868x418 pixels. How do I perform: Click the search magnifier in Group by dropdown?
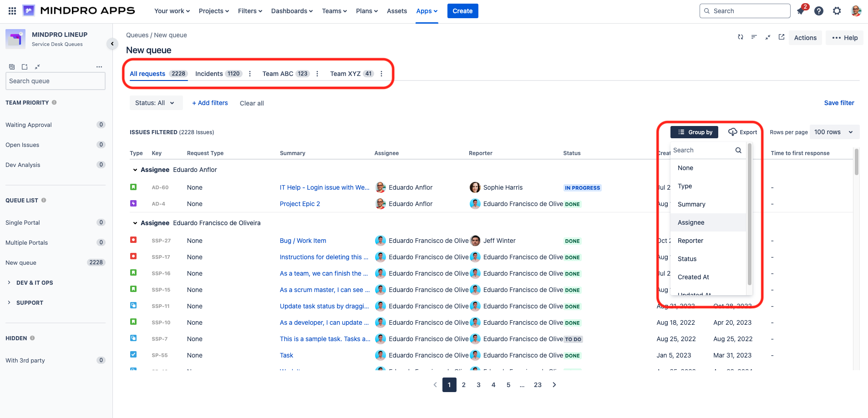737,150
